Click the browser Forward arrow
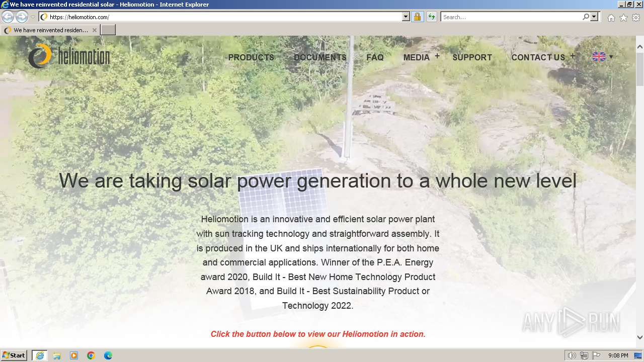This screenshot has width=644, height=362. click(x=22, y=17)
